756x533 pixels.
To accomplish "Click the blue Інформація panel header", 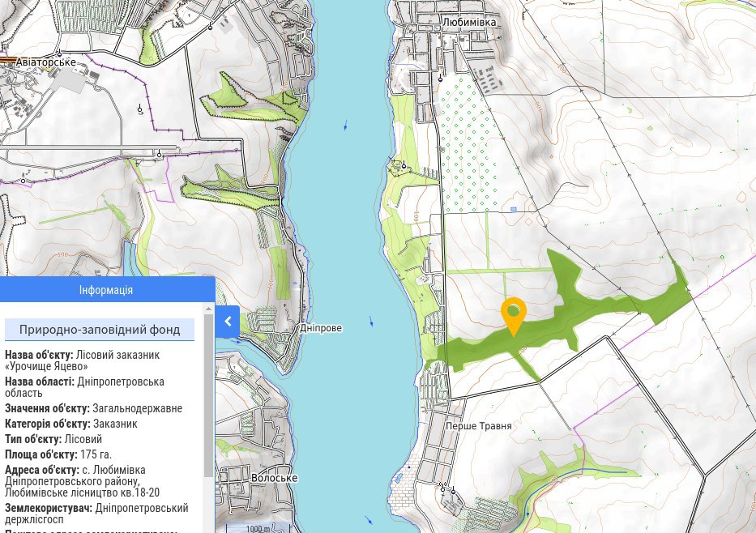I will coord(107,290).
